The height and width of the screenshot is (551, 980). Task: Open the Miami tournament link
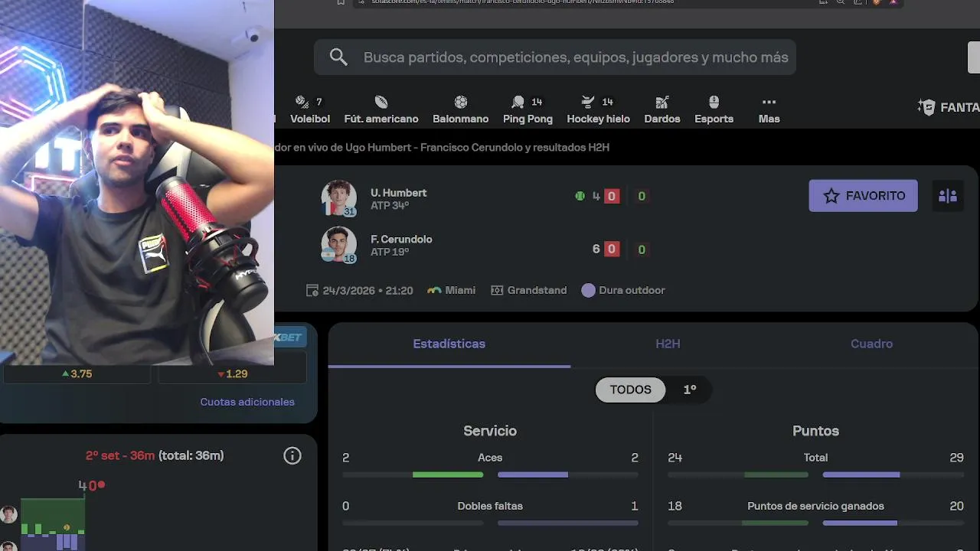451,291
